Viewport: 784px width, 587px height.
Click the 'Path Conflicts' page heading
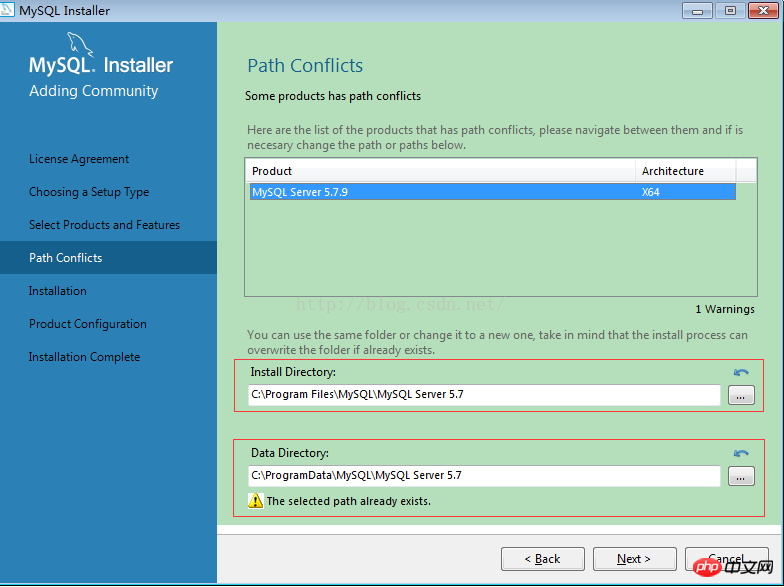pyautogui.click(x=305, y=66)
